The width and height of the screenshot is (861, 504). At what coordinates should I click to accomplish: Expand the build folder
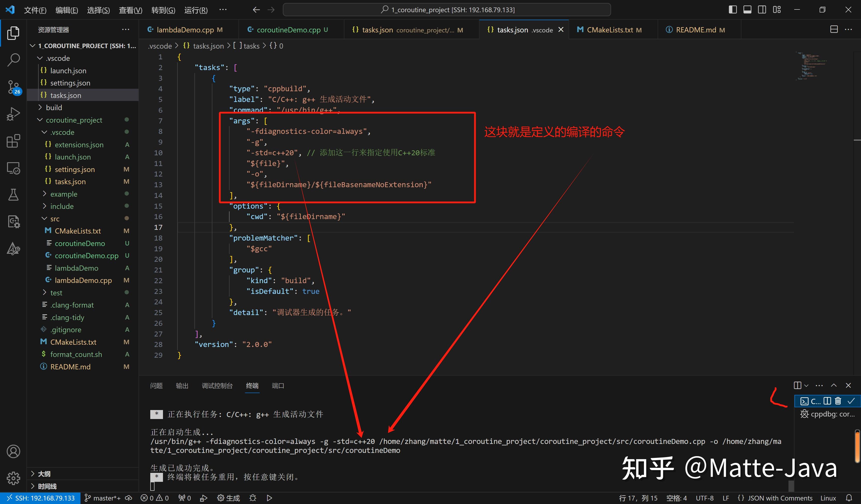[54, 107]
